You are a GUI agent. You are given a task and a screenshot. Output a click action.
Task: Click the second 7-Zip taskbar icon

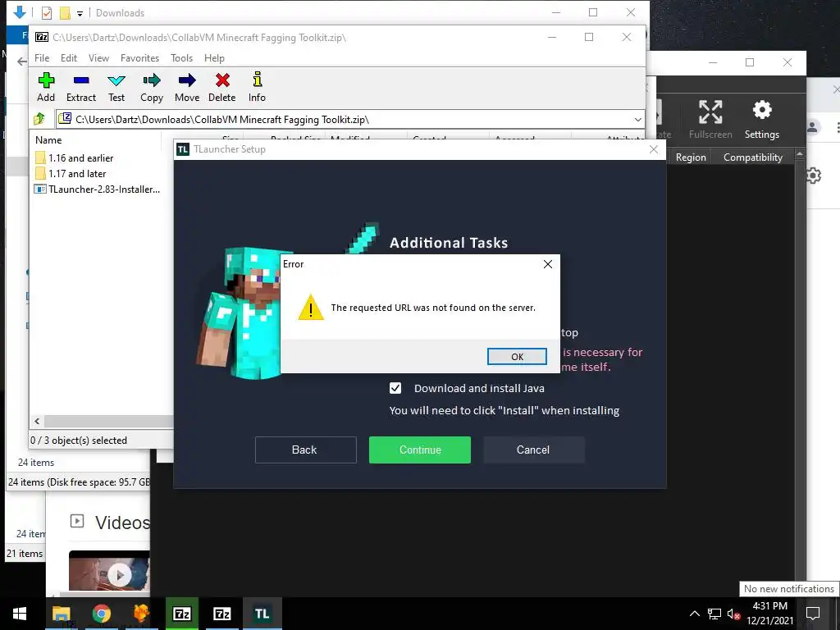point(221,614)
